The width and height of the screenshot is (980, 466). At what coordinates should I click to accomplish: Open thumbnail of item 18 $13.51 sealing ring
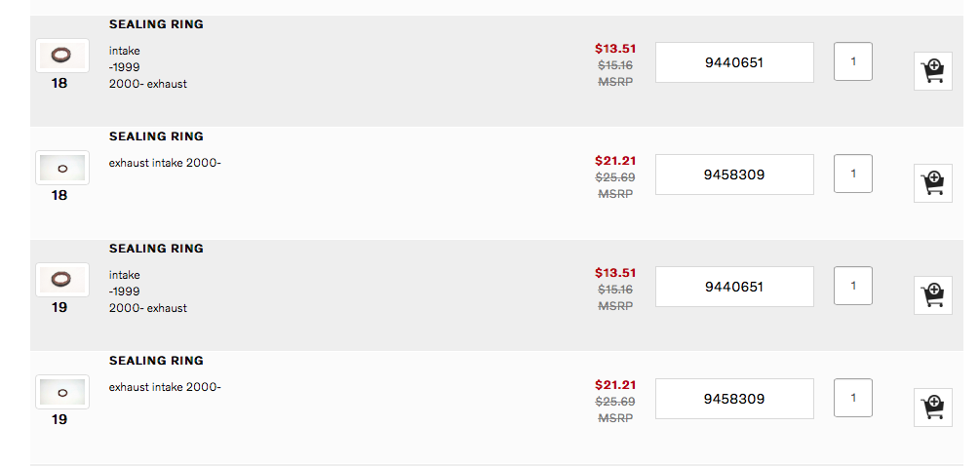[61, 55]
